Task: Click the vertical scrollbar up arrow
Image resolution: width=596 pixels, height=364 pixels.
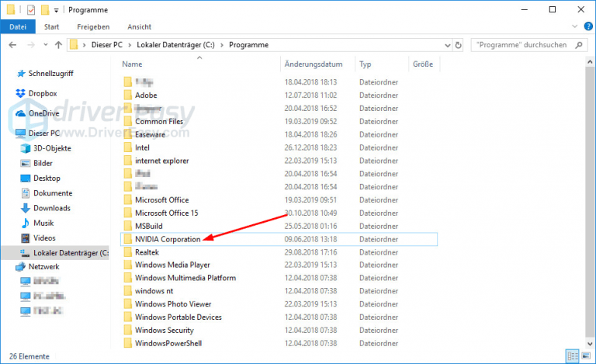Action: 590,61
